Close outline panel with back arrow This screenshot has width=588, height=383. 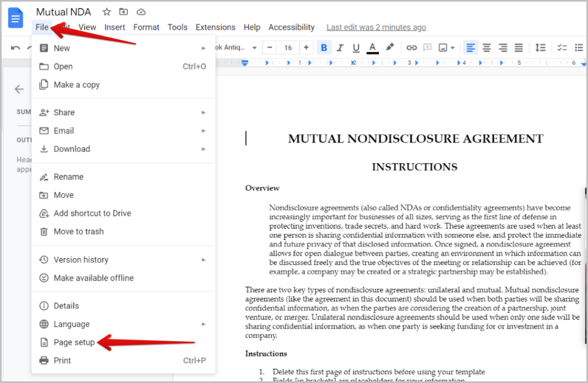pos(19,89)
